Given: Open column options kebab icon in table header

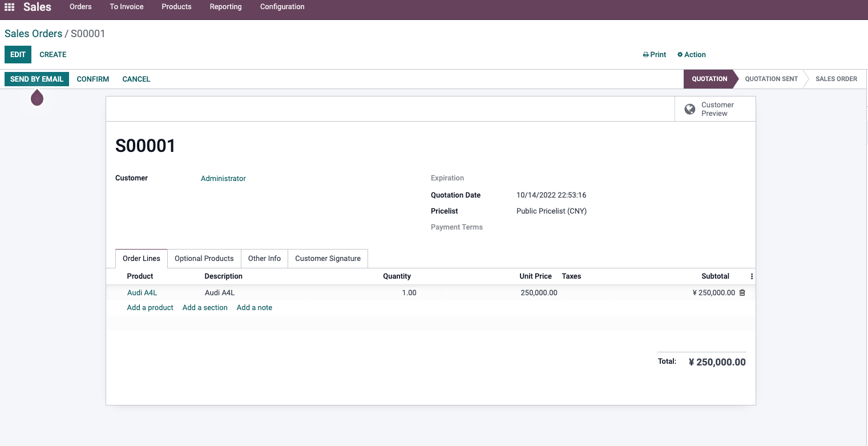Looking at the screenshot, I should [752, 276].
